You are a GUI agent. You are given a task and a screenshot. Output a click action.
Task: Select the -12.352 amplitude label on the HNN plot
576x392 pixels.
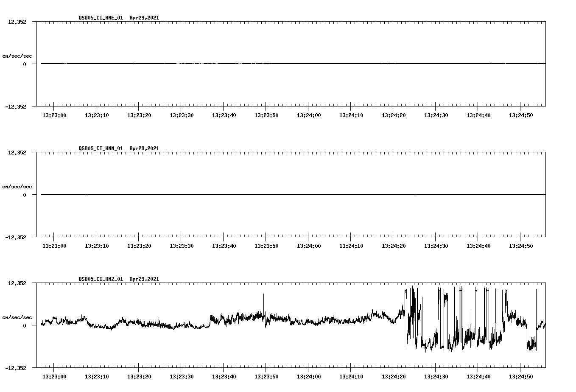(16, 238)
